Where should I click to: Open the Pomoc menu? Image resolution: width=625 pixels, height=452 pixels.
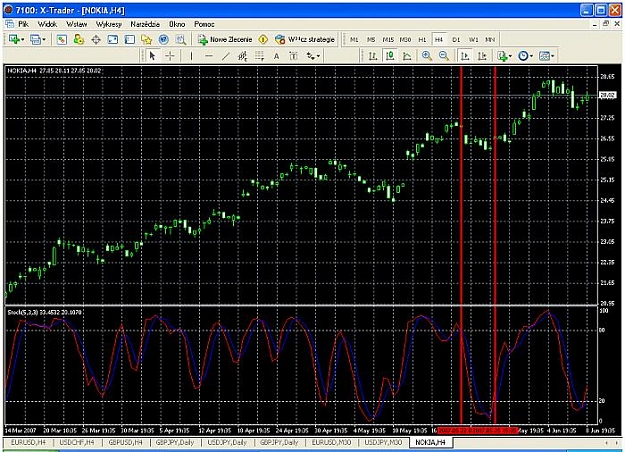(204, 24)
